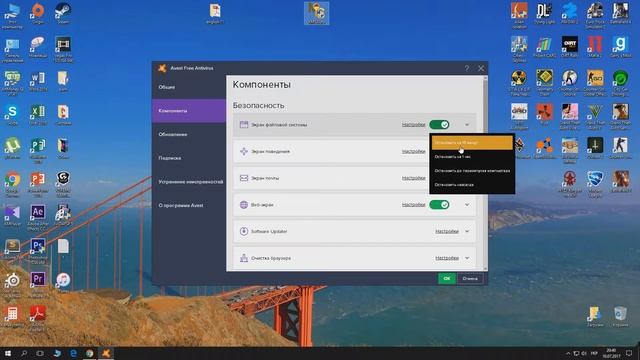The height and width of the screenshot is (360, 640).
Task: Click the Mail Shield envelope icon (Экран почты)
Action: pos(244,178)
